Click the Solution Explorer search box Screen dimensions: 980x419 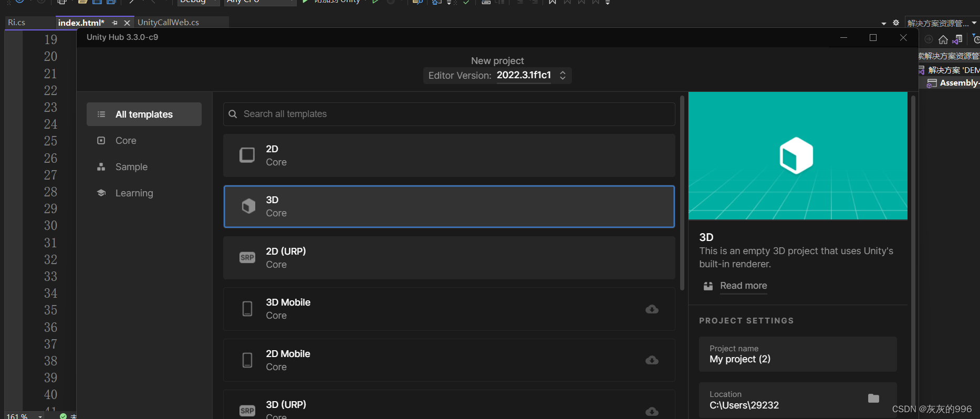coord(950,56)
